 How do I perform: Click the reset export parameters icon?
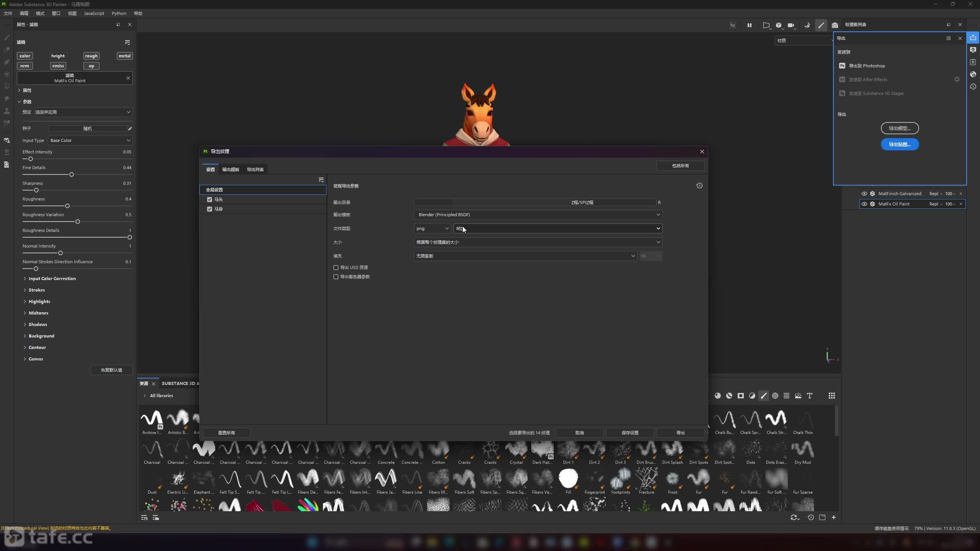pos(699,186)
